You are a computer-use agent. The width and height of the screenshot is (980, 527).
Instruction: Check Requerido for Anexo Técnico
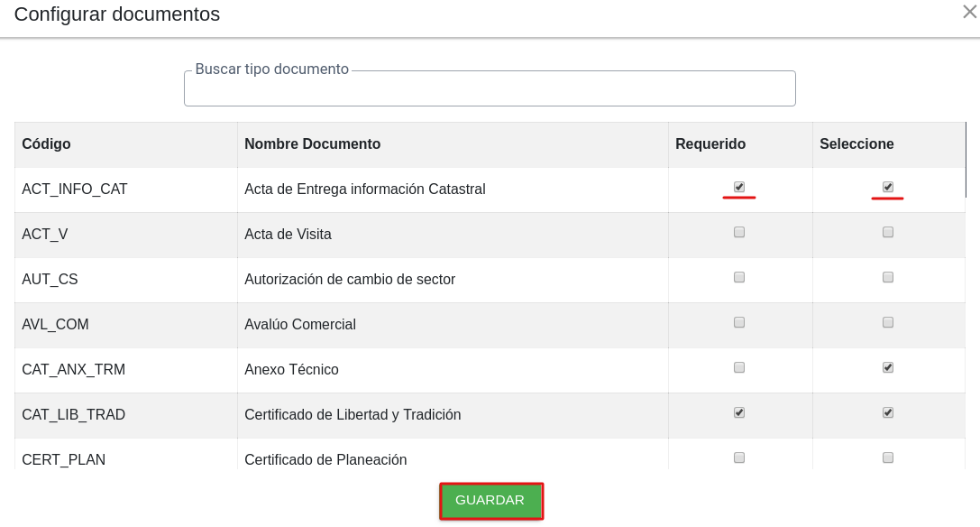[x=739, y=367]
